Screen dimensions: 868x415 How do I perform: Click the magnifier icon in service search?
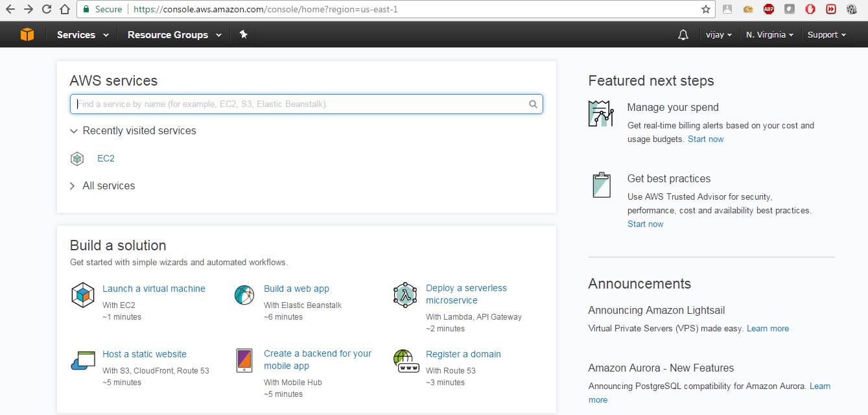click(533, 104)
